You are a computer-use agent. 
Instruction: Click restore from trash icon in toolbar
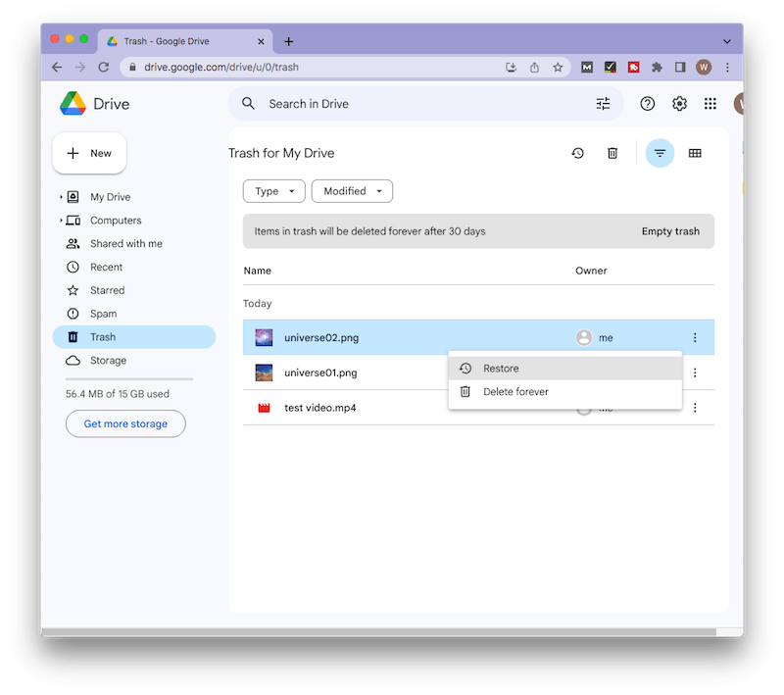[577, 153]
